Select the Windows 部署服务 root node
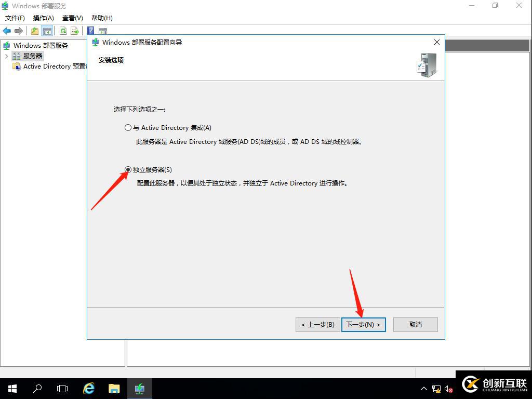532x399 pixels. 41,45
